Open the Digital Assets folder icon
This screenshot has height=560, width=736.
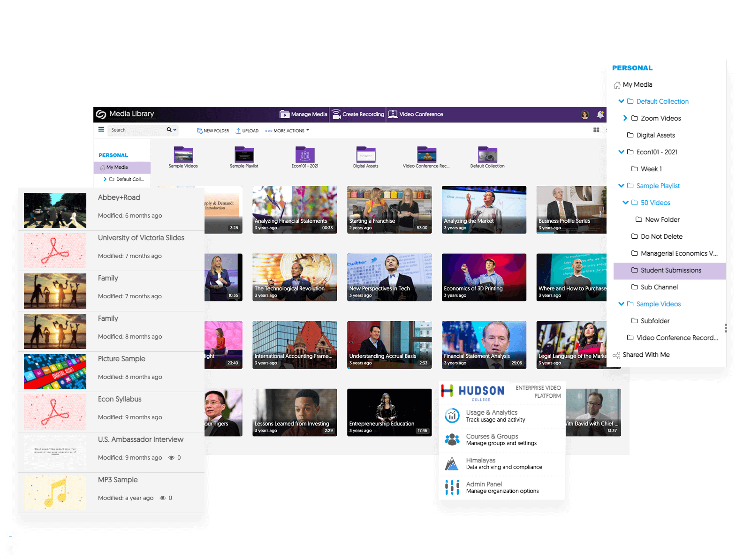tap(366, 154)
